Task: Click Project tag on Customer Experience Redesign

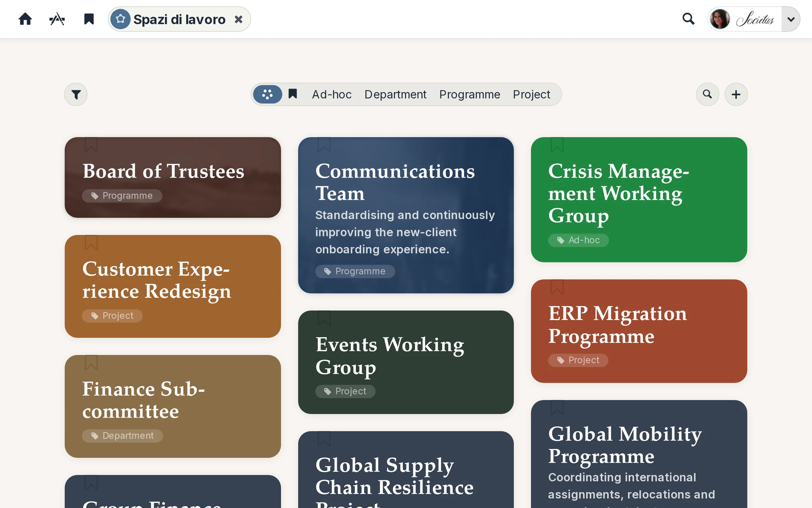Action: (112, 316)
